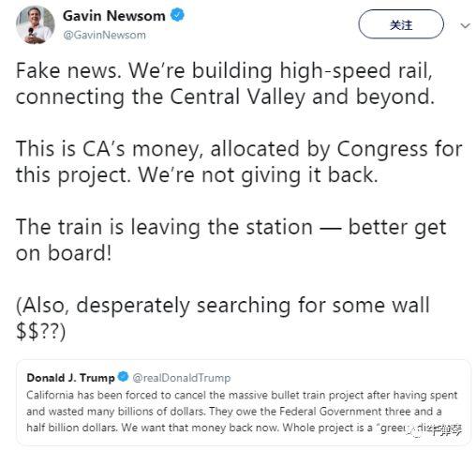Expand the tweet options chevron menu
The image size is (476, 451).
(466, 25)
